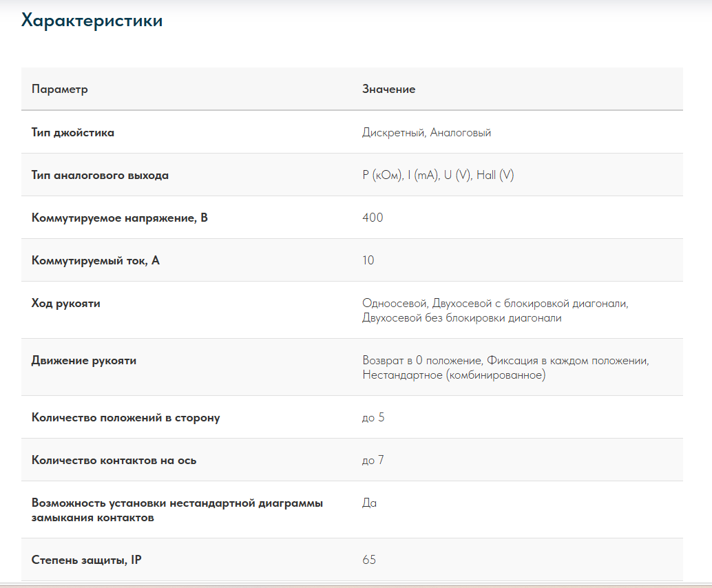Click the Значение column header
712x588 pixels.
coord(388,90)
